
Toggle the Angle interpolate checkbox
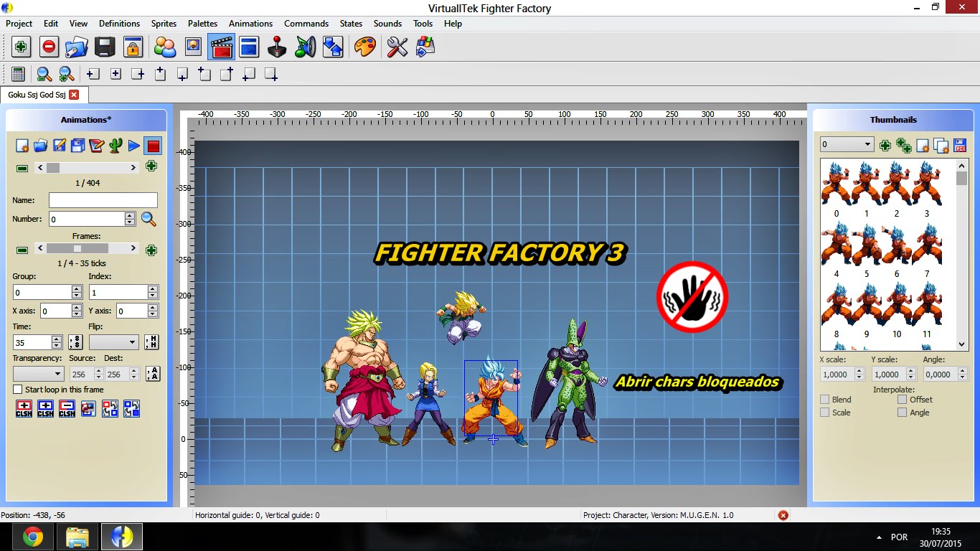point(903,413)
